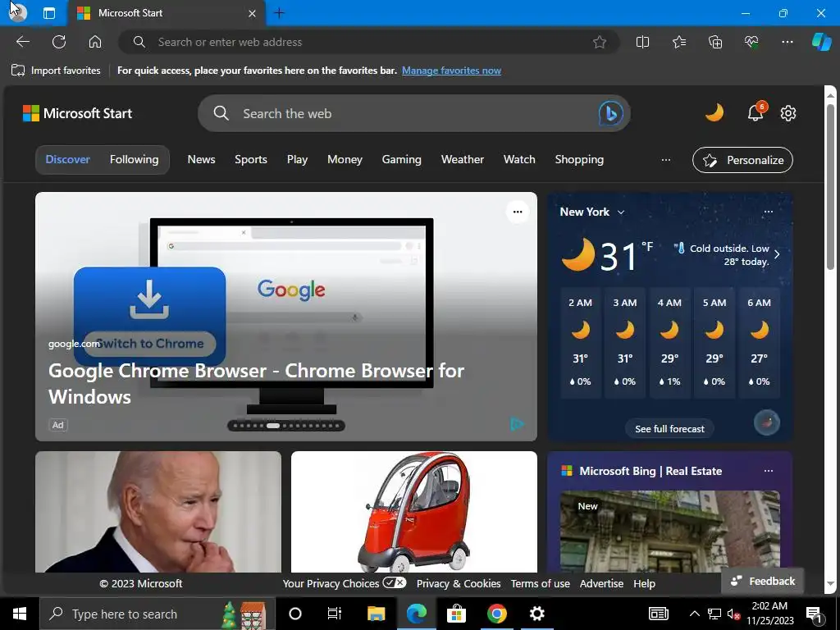
Task: Open a new tab with the plus button
Action: (x=279, y=13)
